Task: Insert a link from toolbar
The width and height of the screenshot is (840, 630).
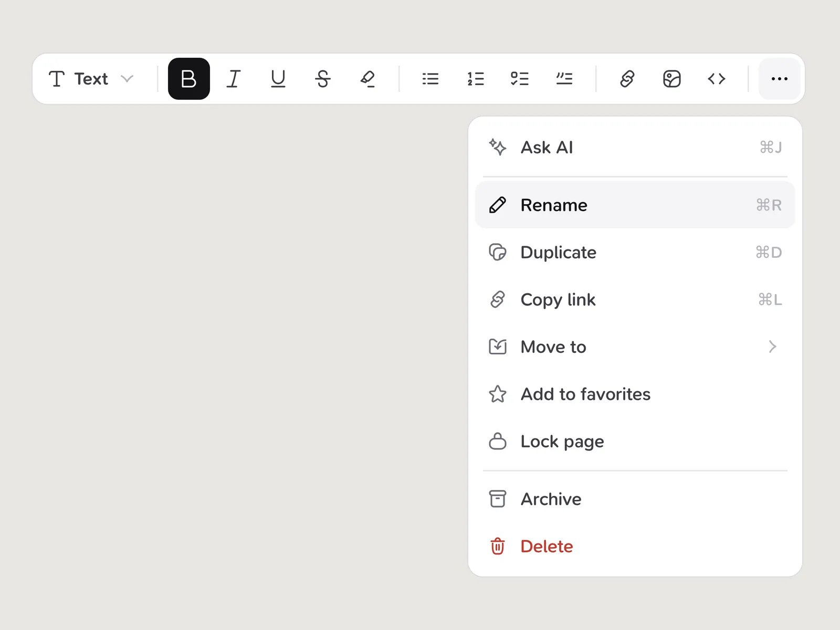Action: tap(627, 79)
